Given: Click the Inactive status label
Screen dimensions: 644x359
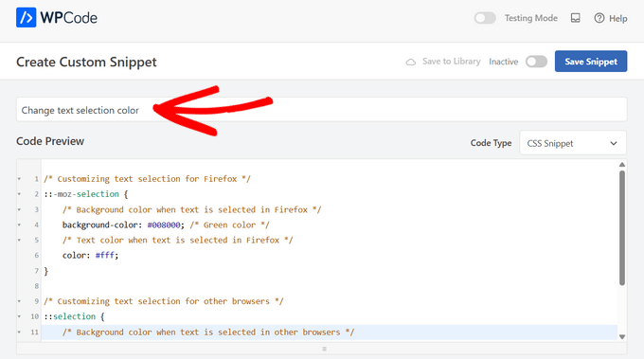Looking at the screenshot, I should [x=503, y=62].
